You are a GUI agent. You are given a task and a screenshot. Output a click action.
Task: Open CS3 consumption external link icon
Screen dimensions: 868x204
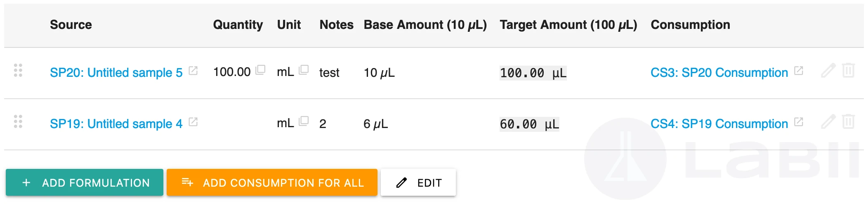799,71
